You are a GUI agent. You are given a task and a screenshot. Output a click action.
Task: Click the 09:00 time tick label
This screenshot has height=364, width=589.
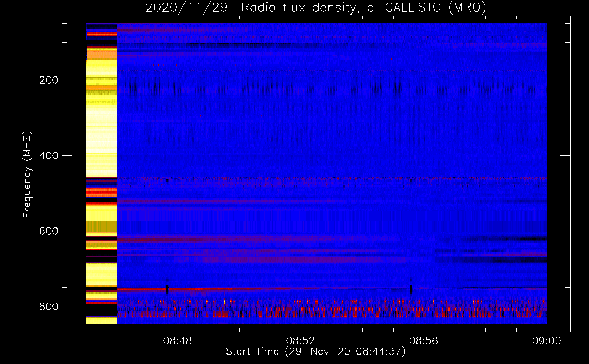[546, 341]
